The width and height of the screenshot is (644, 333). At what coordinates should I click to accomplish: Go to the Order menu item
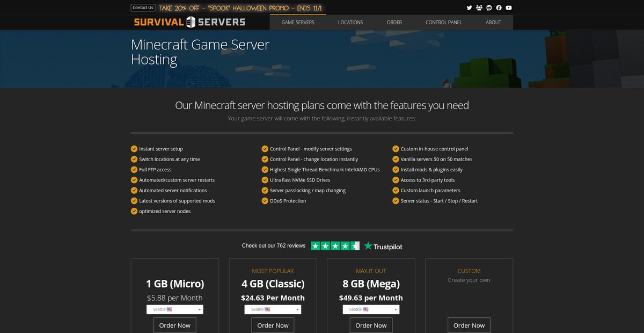[394, 23]
